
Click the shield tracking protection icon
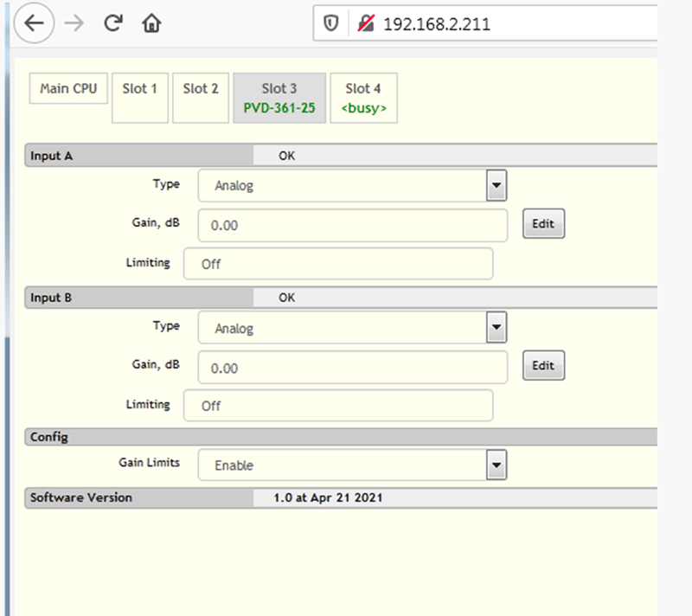[x=330, y=24]
